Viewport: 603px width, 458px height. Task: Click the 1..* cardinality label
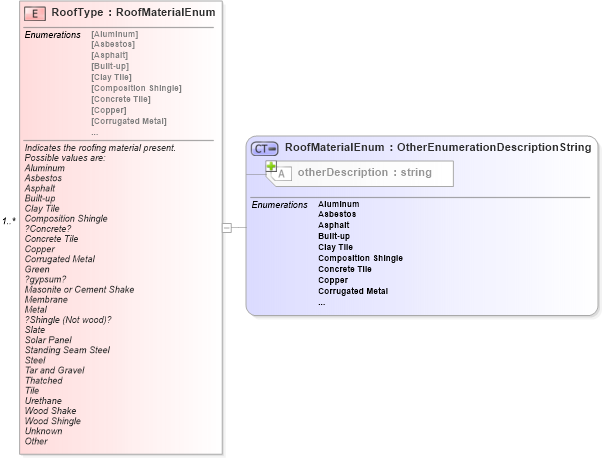point(9,221)
